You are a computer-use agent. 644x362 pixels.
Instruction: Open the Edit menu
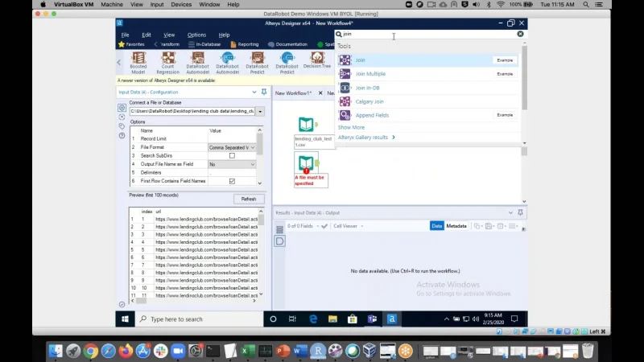click(x=147, y=35)
